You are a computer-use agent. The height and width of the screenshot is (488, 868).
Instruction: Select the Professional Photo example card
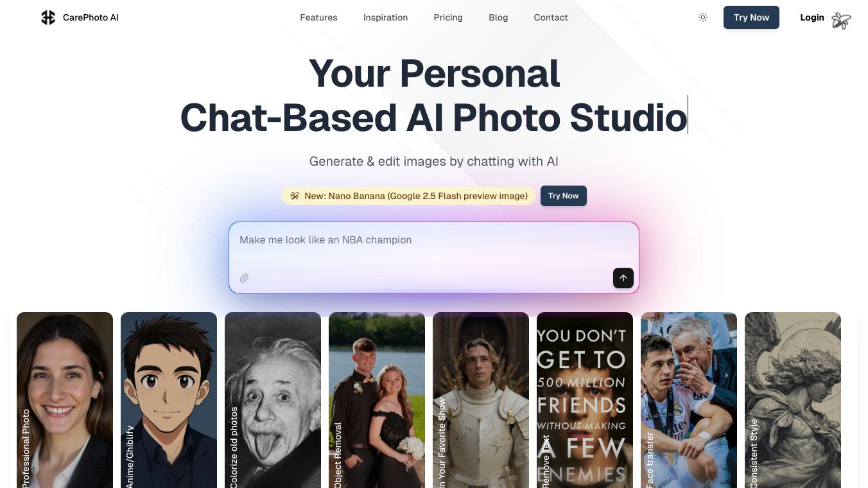click(65, 400)
